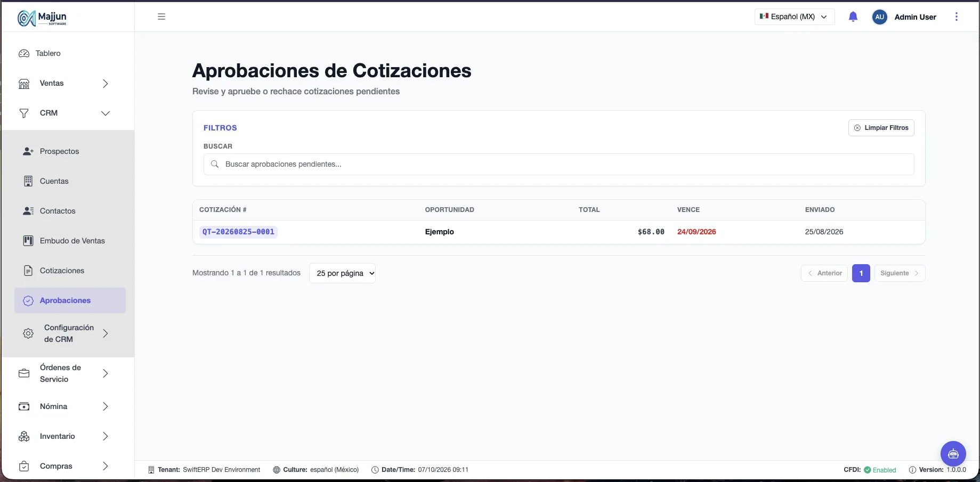Image resolution: width=980 pixels, height=482 pixels.
Task: Select the Aprobaciones menu item
Action: pos(70,300)
